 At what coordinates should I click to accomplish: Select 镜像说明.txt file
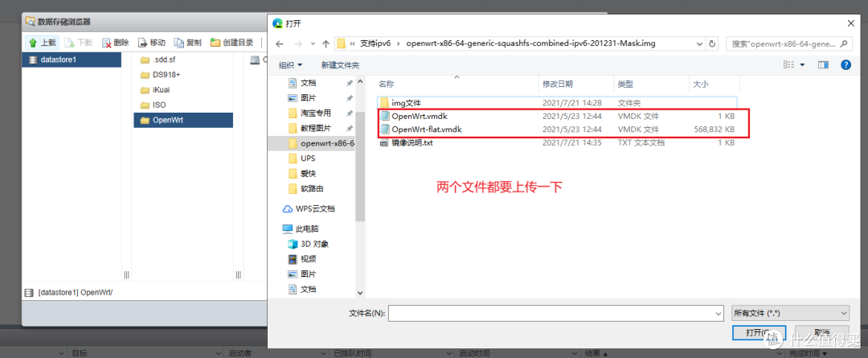pos(557,142)
